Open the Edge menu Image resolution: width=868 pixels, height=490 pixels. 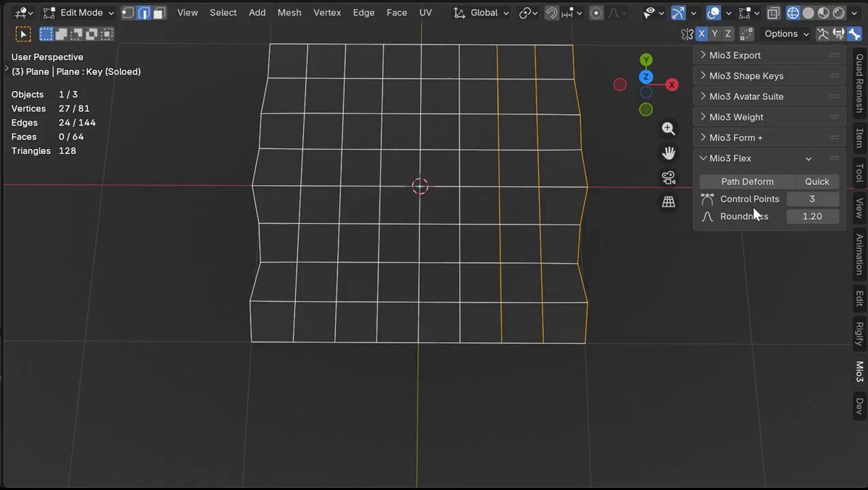pyautogui.click(x=364, y=12)
